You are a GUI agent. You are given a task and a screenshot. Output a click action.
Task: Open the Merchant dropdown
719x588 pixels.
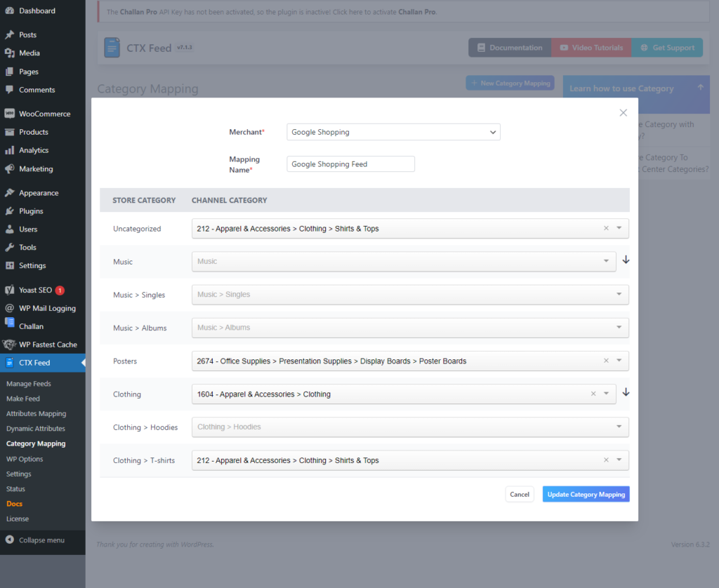(x=393, y=132)
